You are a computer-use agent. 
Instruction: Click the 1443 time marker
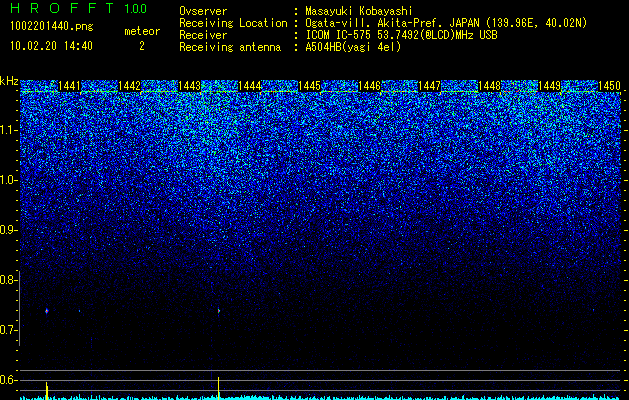(189, 86)
